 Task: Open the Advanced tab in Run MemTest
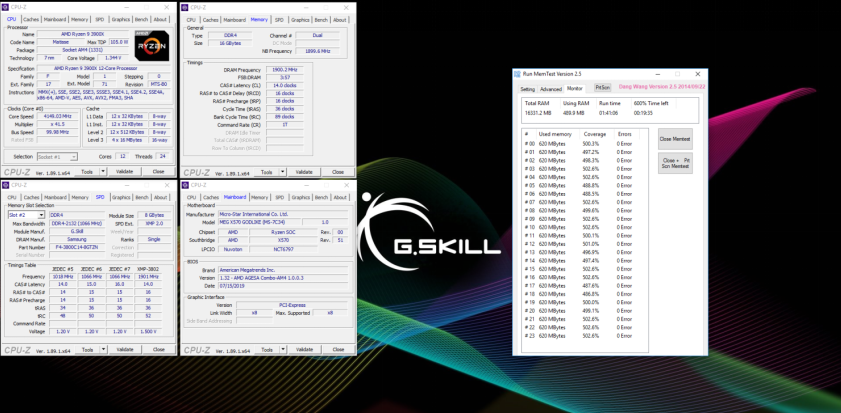(x=551, y=89)
